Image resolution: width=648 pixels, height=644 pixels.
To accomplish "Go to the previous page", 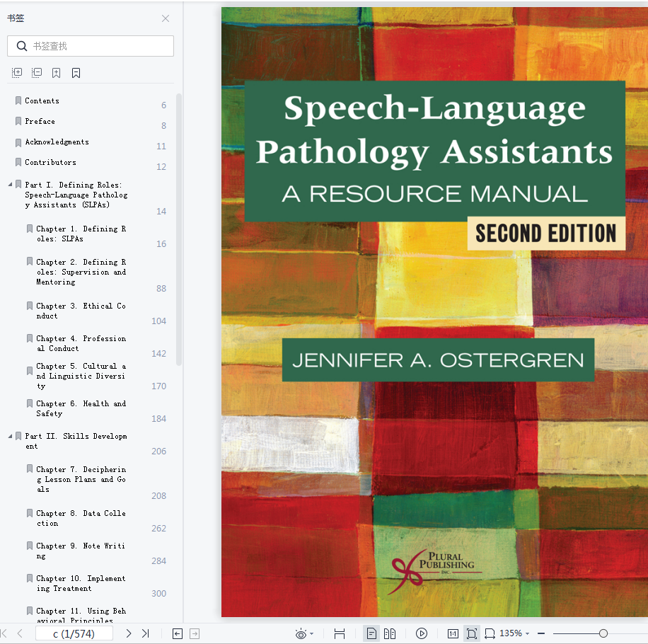I will click(20, 633).
